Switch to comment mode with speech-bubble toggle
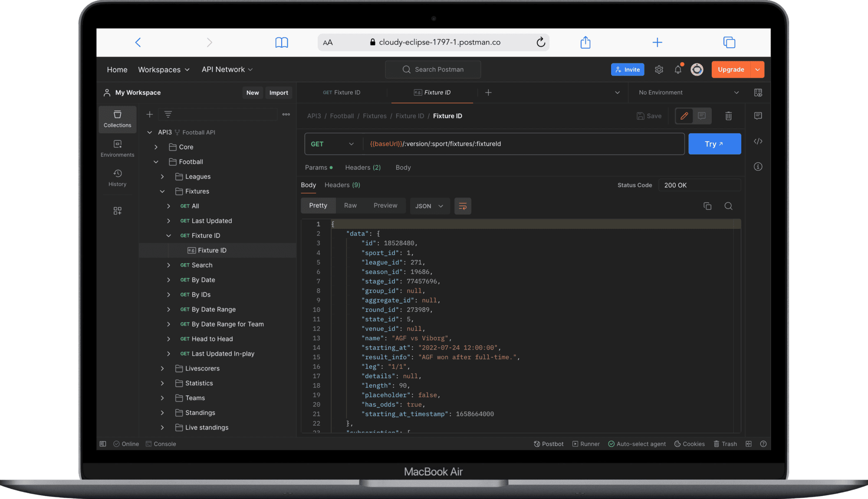This screenshot has height=499, width=868. click(x=702, y=116)
